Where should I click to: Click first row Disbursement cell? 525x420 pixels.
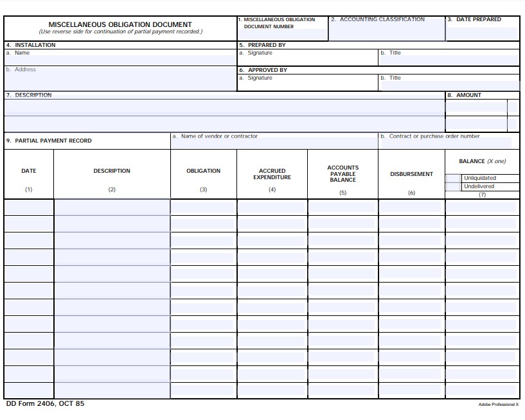[411, 207]
